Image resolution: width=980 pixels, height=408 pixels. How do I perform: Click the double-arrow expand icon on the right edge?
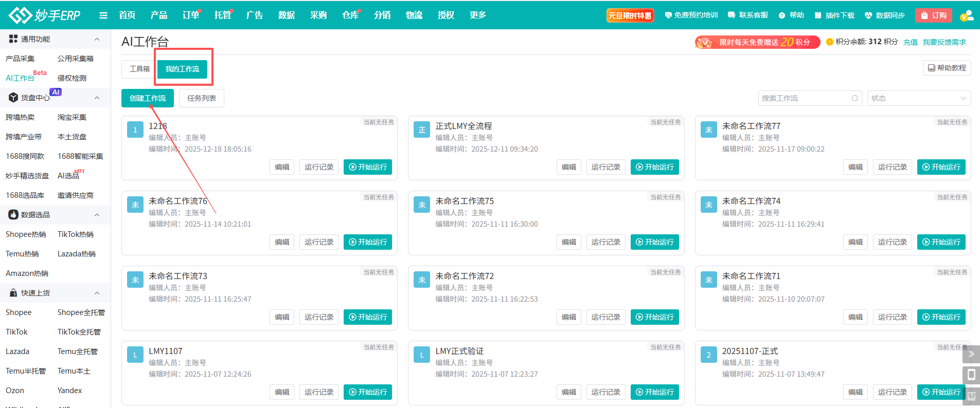pyautogui.click(x=971, y=354)
